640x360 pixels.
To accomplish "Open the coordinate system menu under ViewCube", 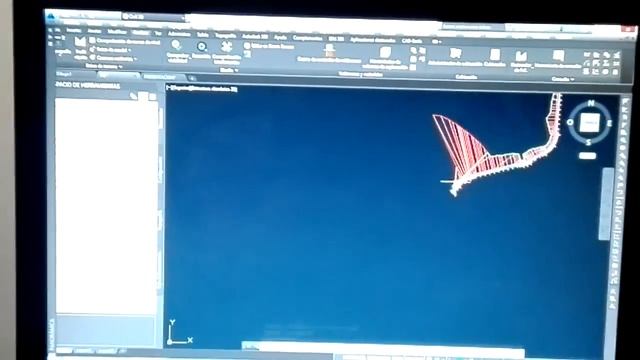I will [x=587, y=156].
